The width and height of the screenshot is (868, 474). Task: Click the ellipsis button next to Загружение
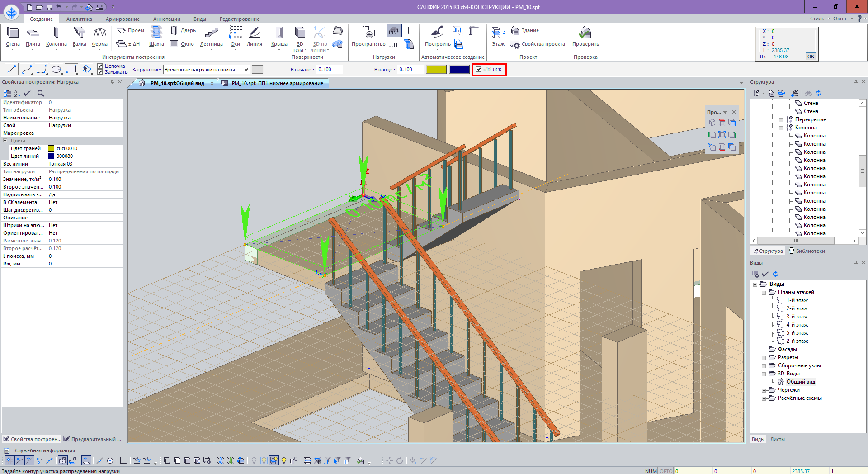pyautogui.click(x=257, y=70)
